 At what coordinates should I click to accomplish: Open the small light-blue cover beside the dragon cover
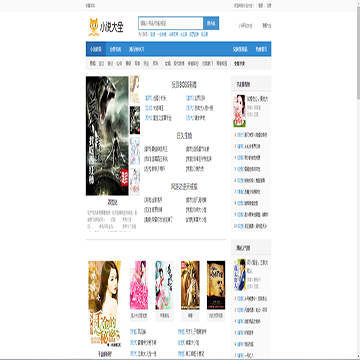tap(135, 151)
